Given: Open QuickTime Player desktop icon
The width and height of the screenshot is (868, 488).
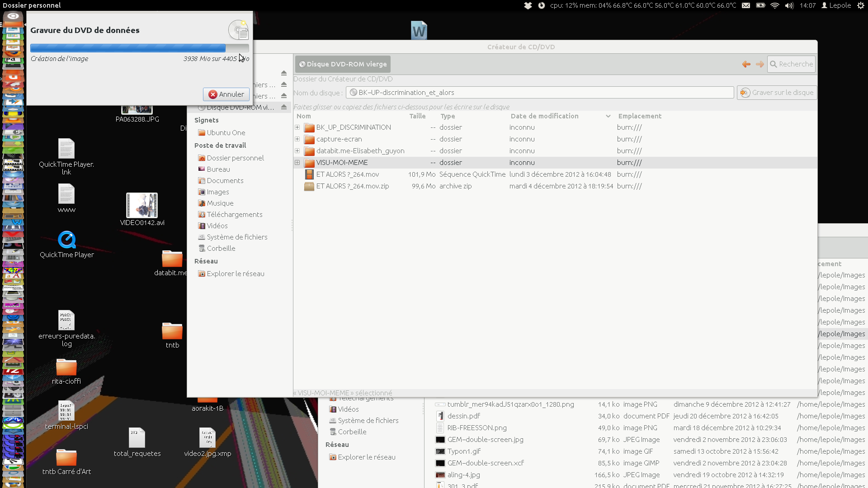Looking at the screenshot, I should [x=67, y=240].
